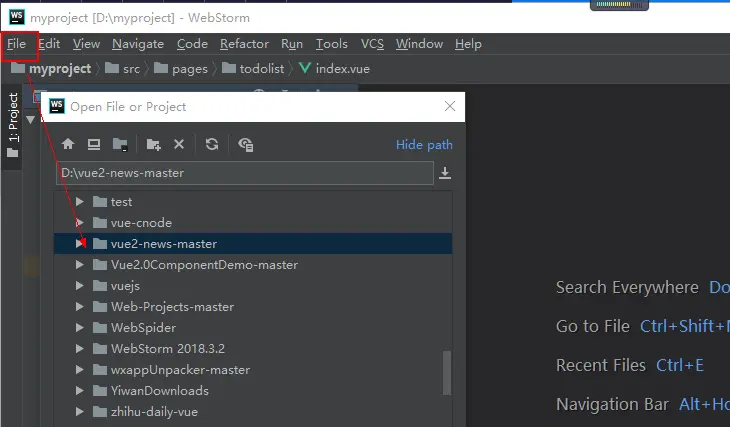Click the WS icon in Open File dialog title
This screenshot has height=427, width=730.
pos(57,106)
